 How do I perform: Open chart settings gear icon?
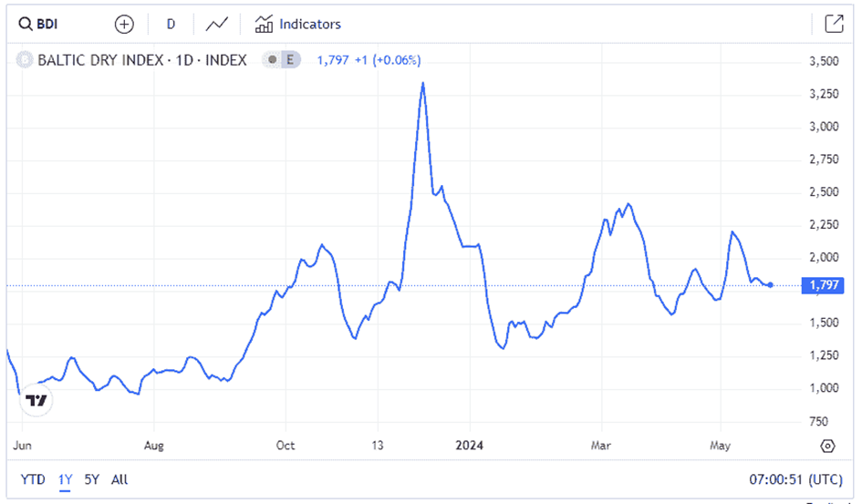click(827, 446)
